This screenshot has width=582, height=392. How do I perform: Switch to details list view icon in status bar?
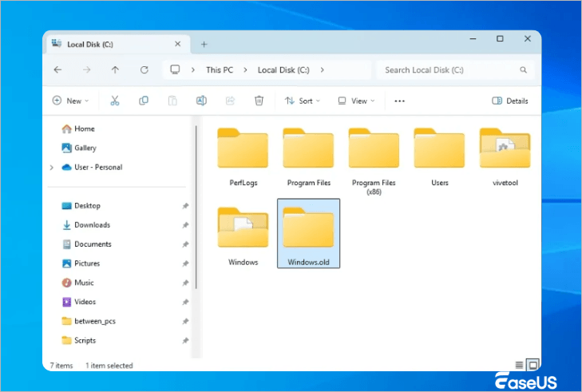pyautogui.click(x=519, y=366)
